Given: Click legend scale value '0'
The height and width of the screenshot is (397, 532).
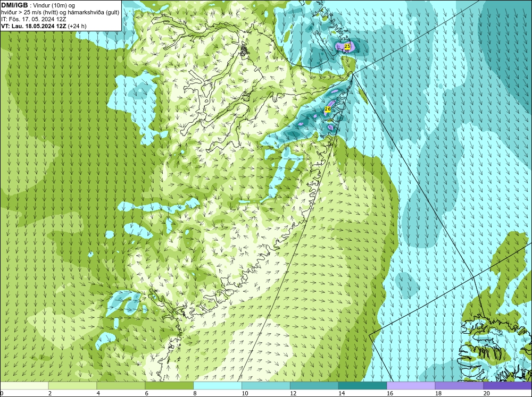Looking at the screenshot, I should click(x=2, y=393).
